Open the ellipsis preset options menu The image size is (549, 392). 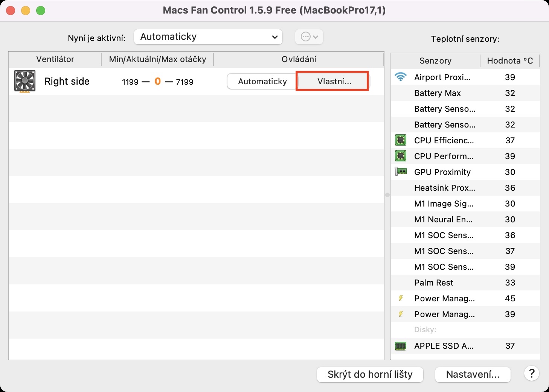309,37
